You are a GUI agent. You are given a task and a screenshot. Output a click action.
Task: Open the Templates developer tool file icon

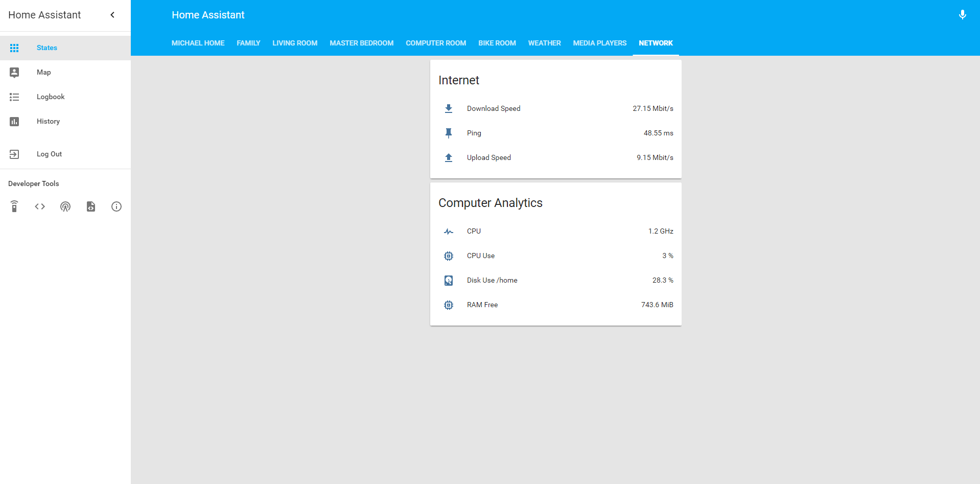click(x=91, y=206)
